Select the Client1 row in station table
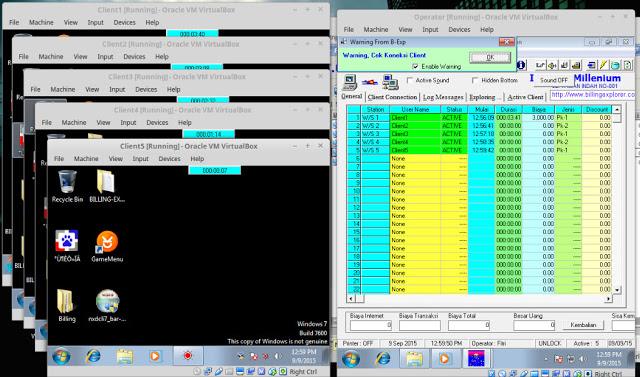The height and width of the screenshot is (377, 640). point(480,118)
